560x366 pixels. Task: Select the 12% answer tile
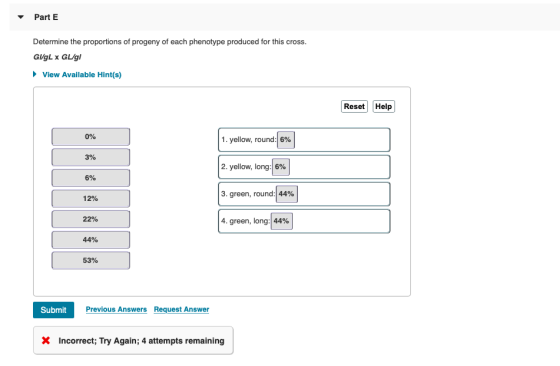point(91,199)
